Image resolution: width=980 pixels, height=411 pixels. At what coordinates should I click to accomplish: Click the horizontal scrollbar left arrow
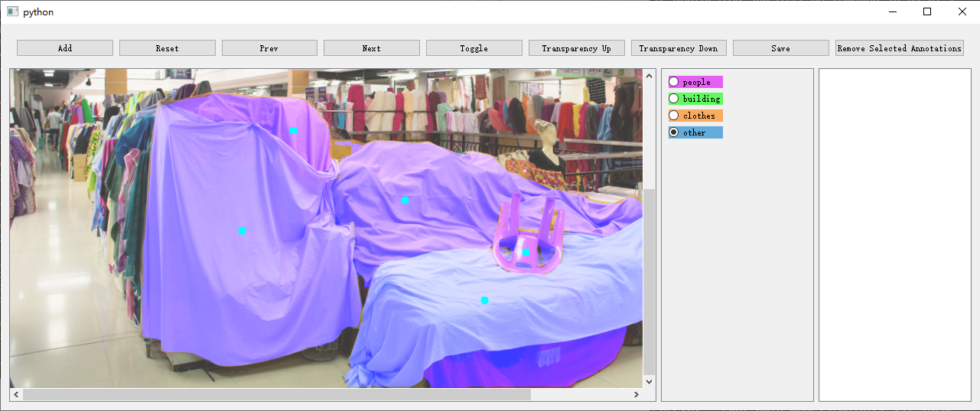[16, 395]
